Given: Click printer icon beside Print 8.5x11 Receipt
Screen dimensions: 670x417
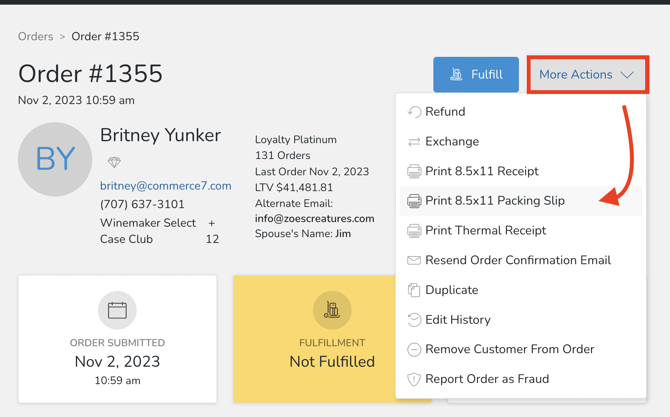Looking at the screenshot, I should point(414,172).
